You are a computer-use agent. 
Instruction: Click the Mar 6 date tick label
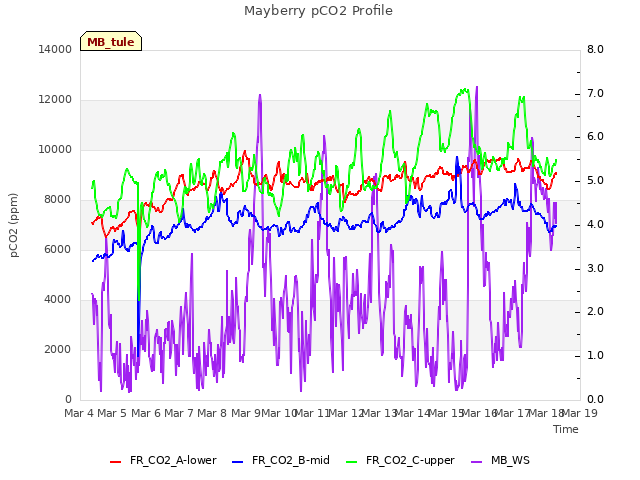146,413
